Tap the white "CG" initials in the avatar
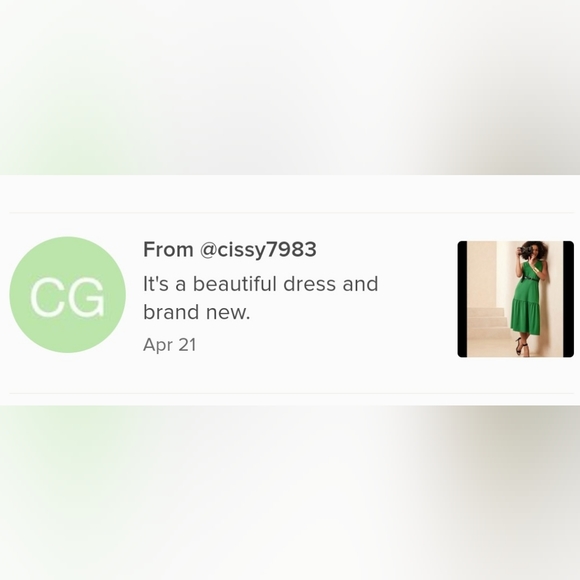This screenshot has width=580, height=580. pos(67,297)
